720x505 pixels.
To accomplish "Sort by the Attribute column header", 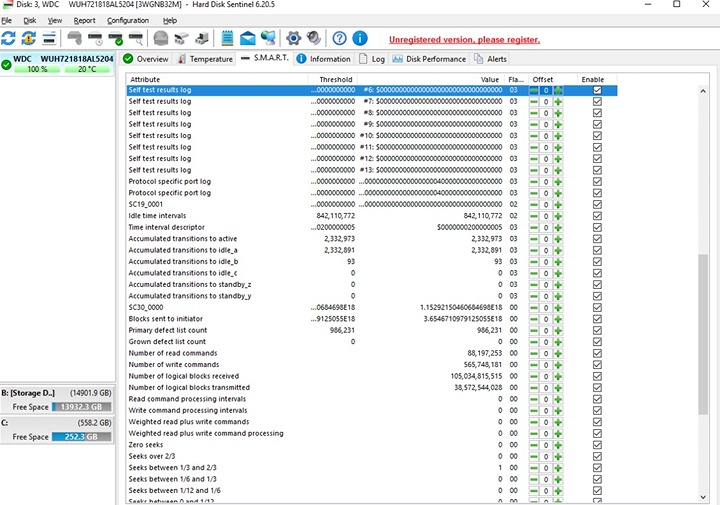I will (x=216, y=79).
